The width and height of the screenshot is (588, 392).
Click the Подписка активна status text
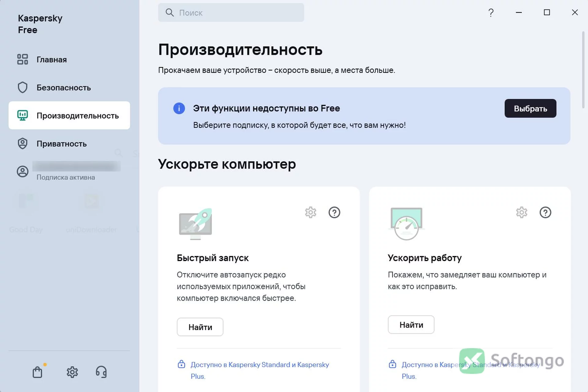(66, 177)
